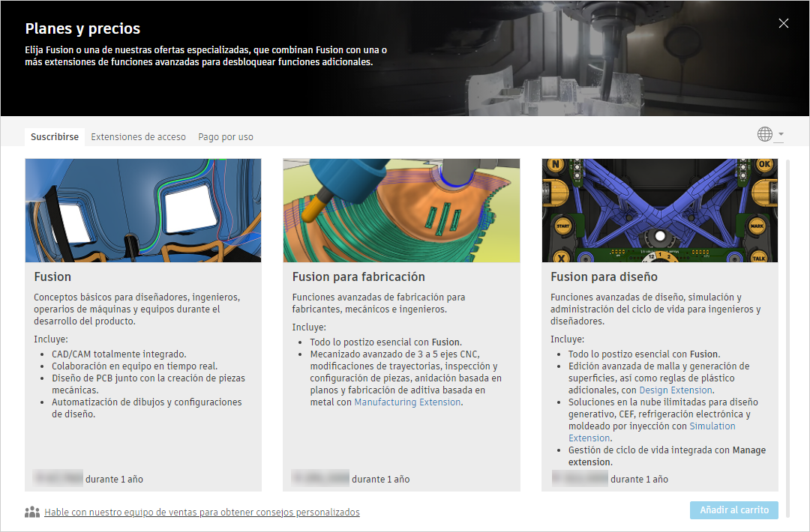Viewport: 810px width, 532px height.
Task: Select the Fusion para fabricación title
Action: (358, 276)
